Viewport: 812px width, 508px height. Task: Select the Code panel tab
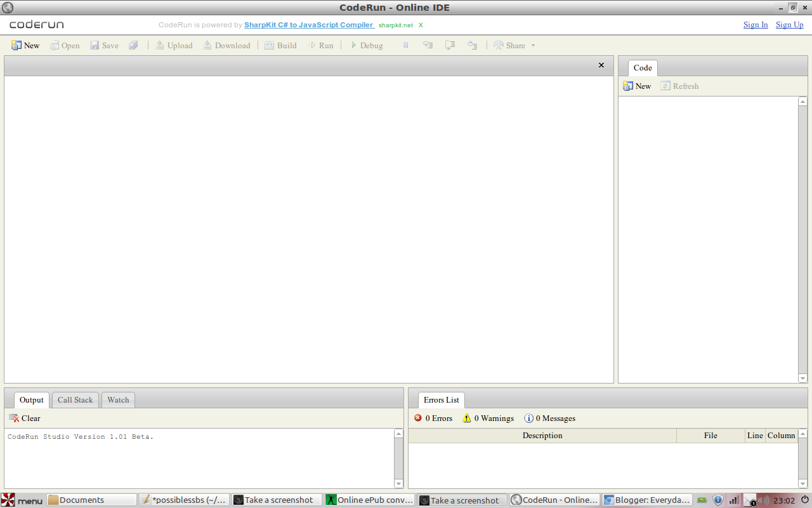coord(643,68)
